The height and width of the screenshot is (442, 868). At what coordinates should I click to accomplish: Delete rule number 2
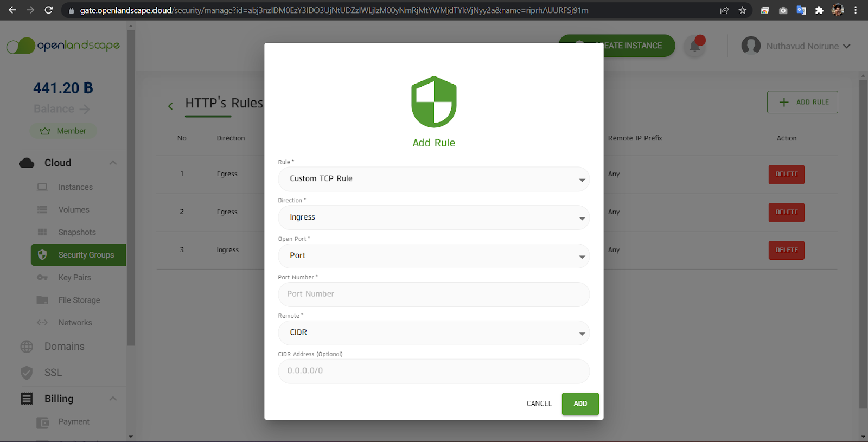(x=786, y=213)
